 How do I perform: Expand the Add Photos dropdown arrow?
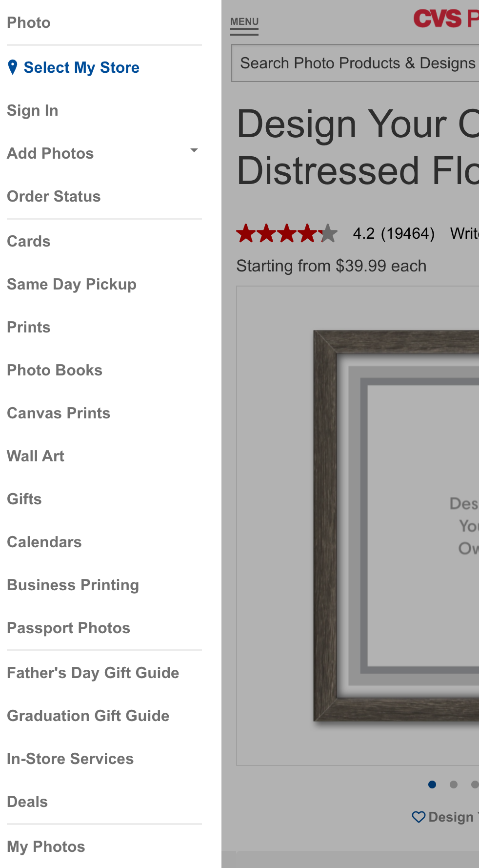[194, 150]
